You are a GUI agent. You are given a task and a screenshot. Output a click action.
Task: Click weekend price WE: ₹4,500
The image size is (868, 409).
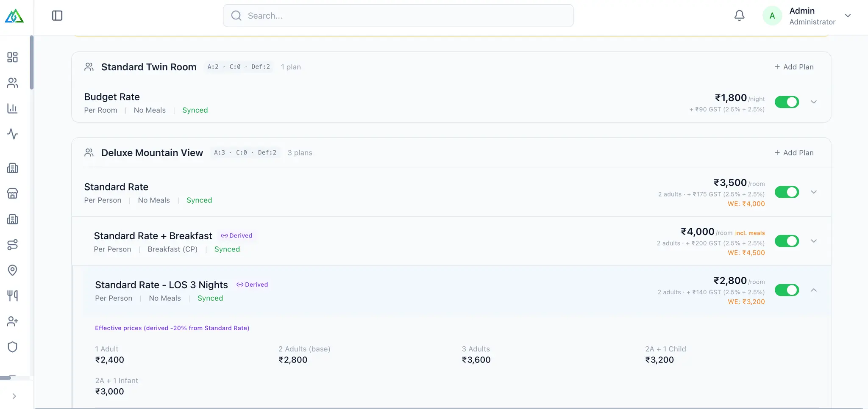tap(746, 253)
